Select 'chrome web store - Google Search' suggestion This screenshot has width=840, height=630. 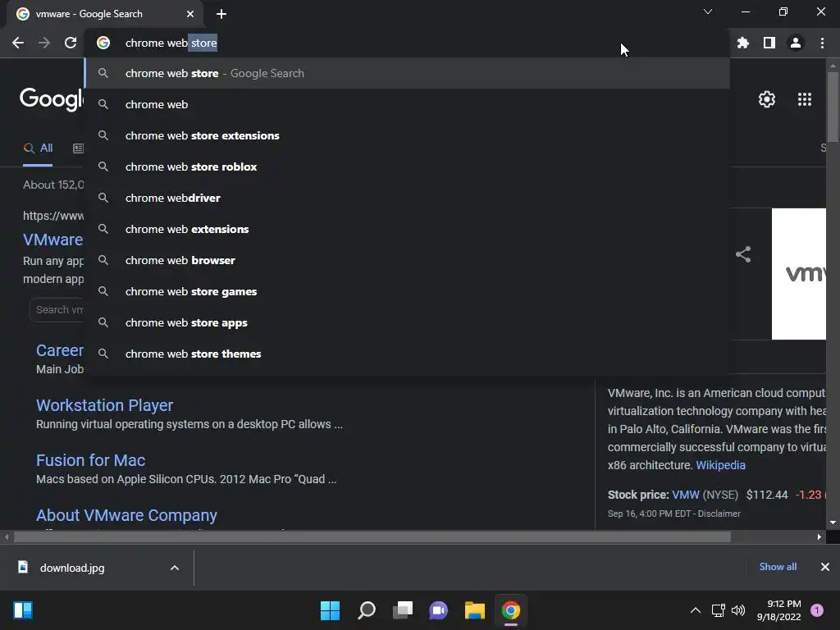click(407, 73)
